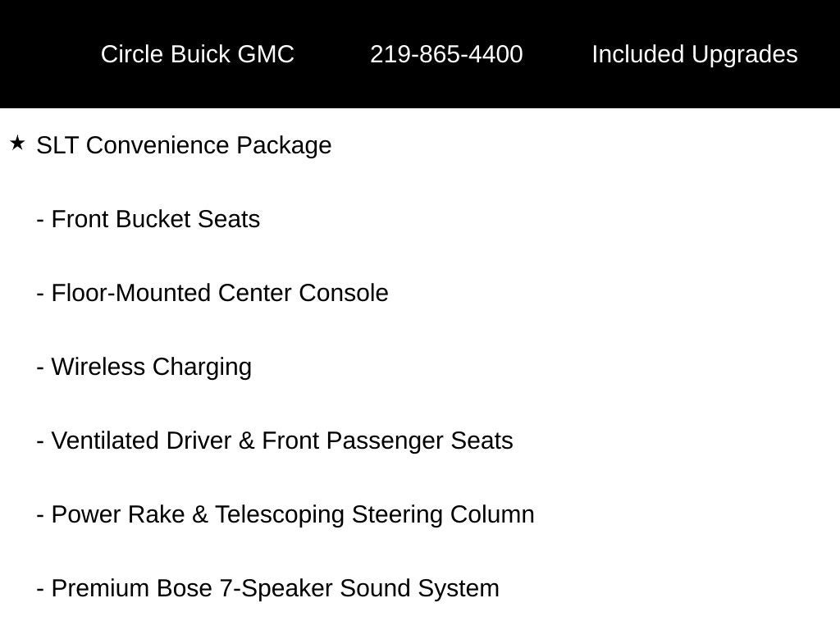The image size is (840, 630).
Task: Select the Included Upgrades header label
Action: [694, 54]
